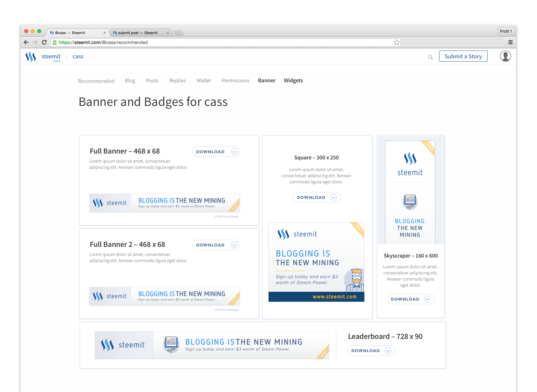Click the 'Full Banner 2 – 468 x 68' title
This screenshot has width=537, height=392.
pyautogui.click(x=127, y=244)
